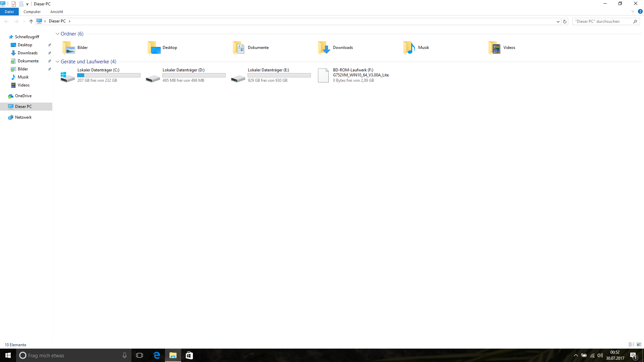The image size is (644, 362).
Task: Open the Bilder folder icon
Action: [x=69, y=48]
